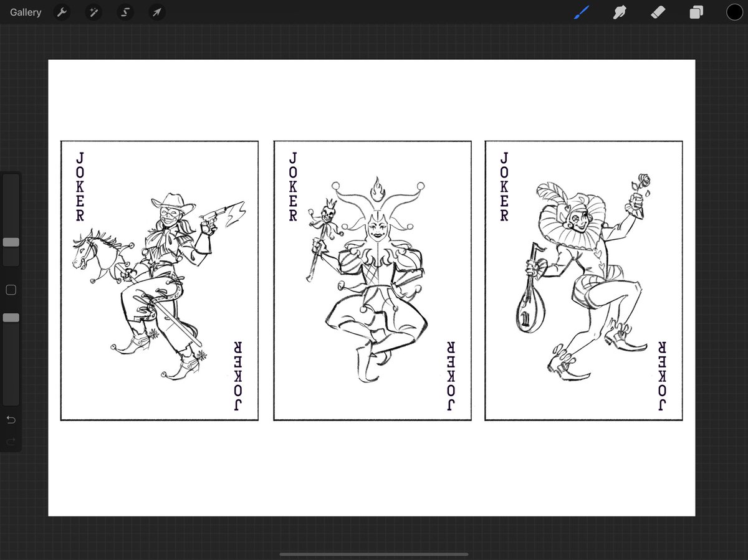The height and width of the screenshot is (560, 748).
Task: Select the Brush tool
Action: point(582,12)
